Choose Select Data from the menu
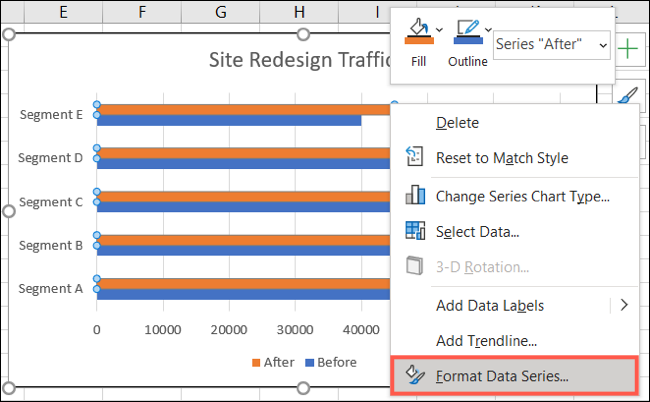Screen dimensions: 650x402 click(478, 232)
